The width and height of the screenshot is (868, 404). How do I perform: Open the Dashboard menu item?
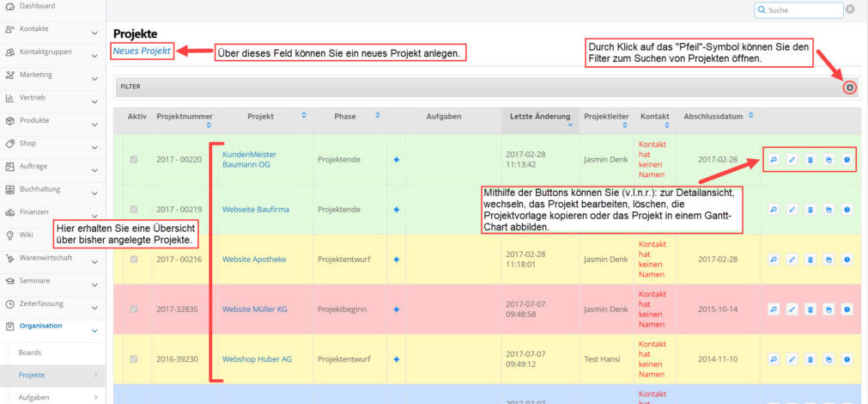37,6
